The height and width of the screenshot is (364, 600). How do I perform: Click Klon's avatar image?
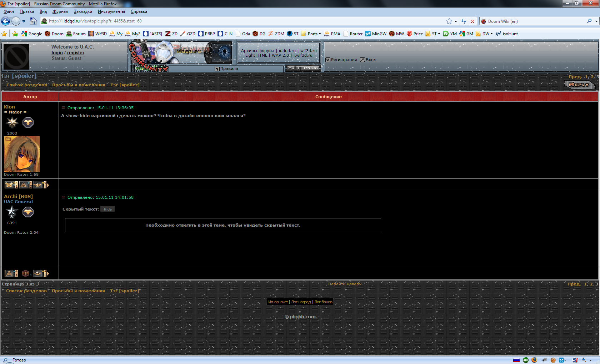tap(22, 154)
